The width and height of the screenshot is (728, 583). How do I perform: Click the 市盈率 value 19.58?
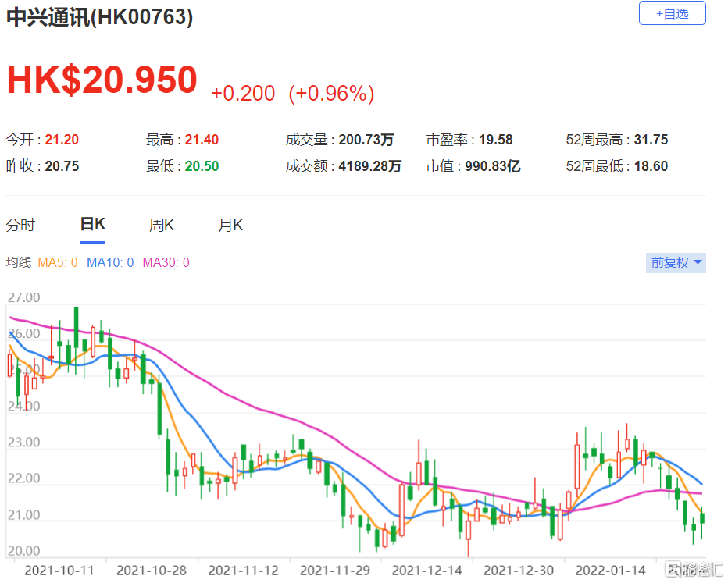click(495, 140)
